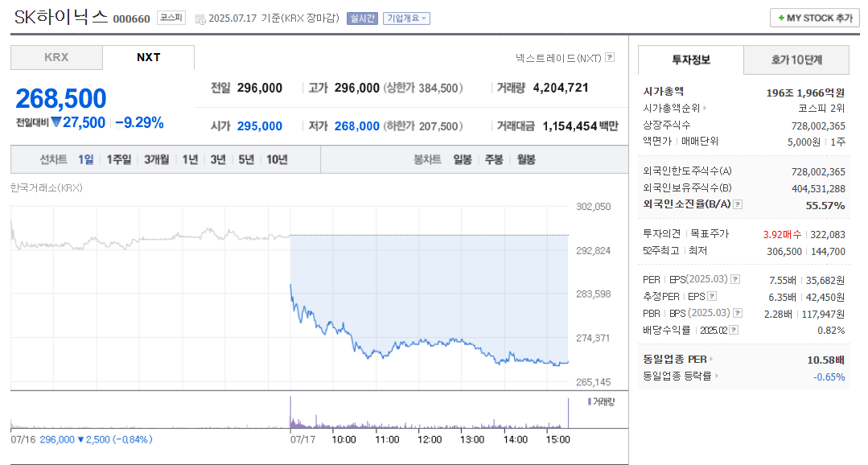
Task: Expand the 기업개요 dropdown
Action: pyautogui.click(x=406, y=19)
